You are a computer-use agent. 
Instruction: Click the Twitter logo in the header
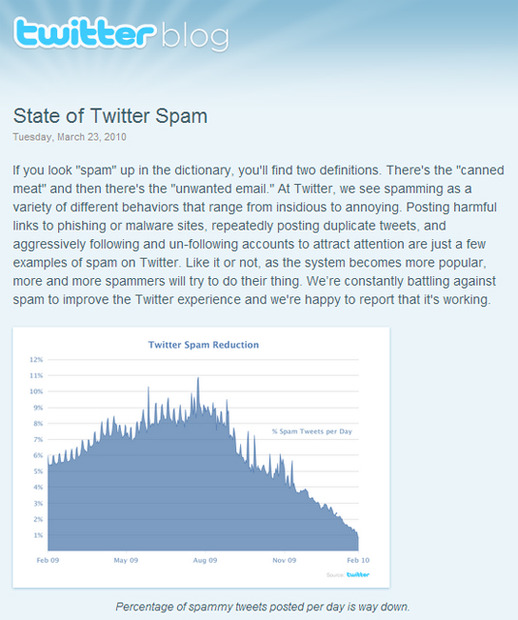pyautogui.click(x=84, y=32)
